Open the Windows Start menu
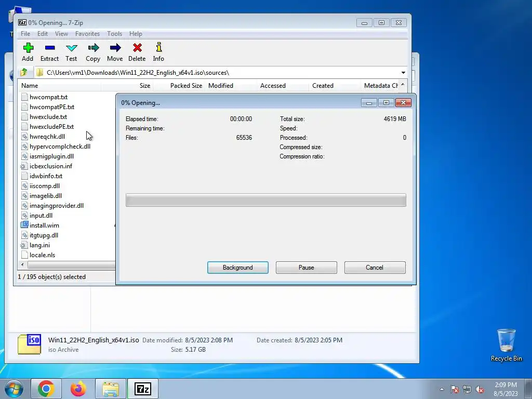Viewport: 532px width, 399px height. click(x=14, y=389)
